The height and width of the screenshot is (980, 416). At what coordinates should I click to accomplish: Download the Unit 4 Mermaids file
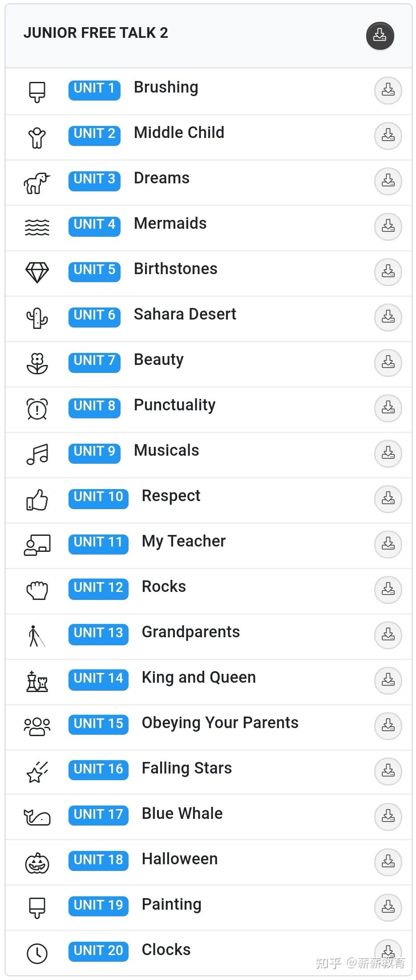(x=388, y=227)
